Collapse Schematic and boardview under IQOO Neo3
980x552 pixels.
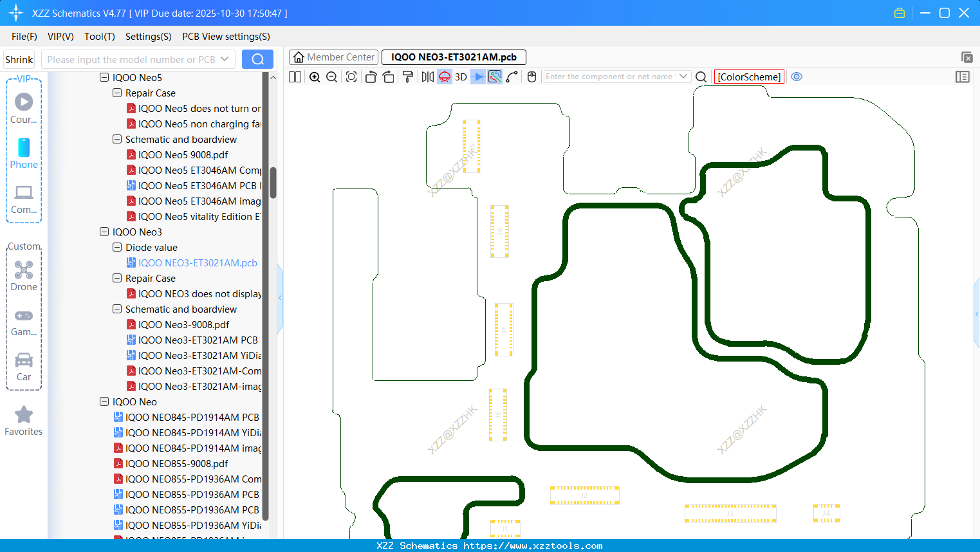(117, 309)
